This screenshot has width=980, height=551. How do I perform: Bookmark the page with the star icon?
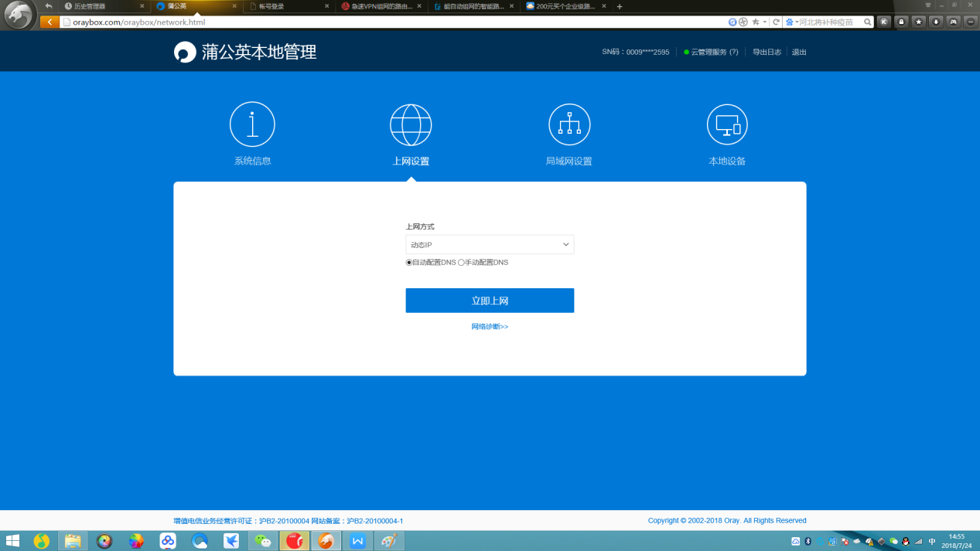(x=755, y=22)
